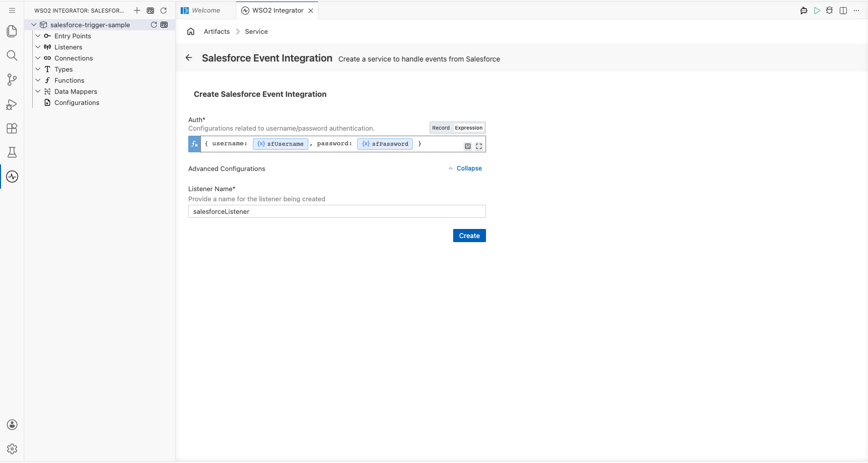Open the More Actions ellipsis menu
This screenshot has width=868, height=463.
pyautogui.click(x=856, y=10)
